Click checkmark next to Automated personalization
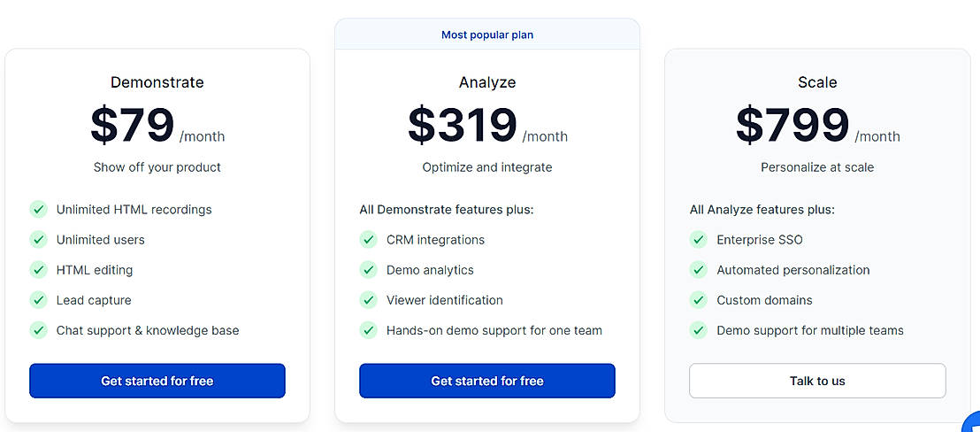 coord(699,270)
